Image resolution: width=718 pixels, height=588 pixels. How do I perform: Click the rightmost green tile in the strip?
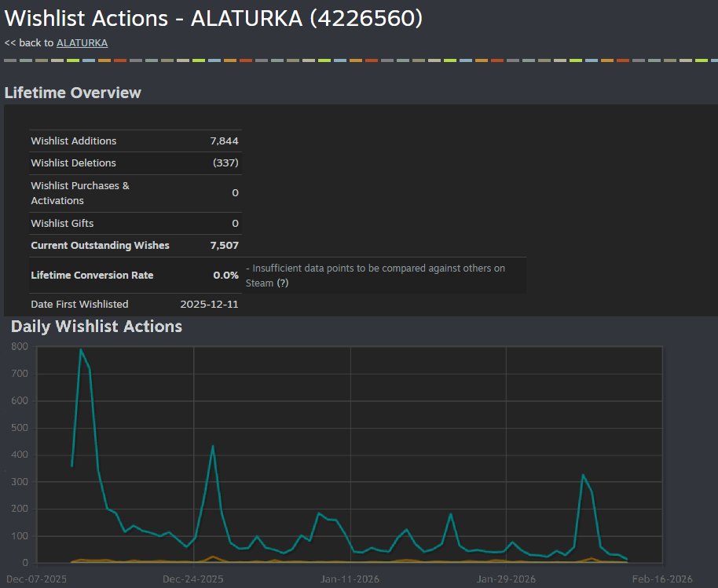[x=702, y=57]
